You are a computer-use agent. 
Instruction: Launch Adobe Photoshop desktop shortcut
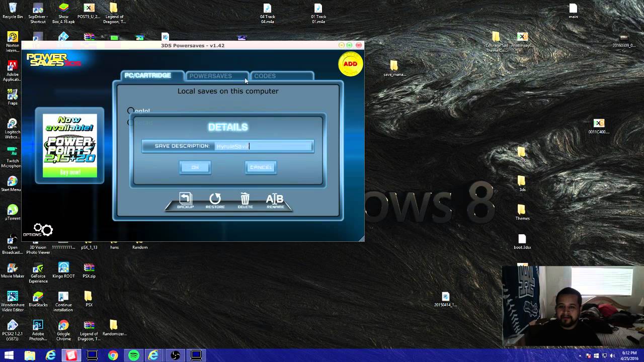[x=38, y=330]
